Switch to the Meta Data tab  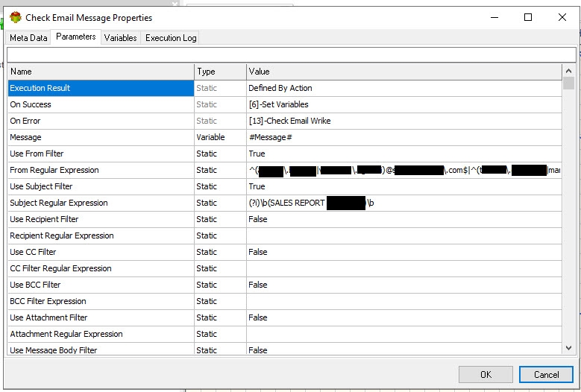pyautogui.click(x=28, y=38)
